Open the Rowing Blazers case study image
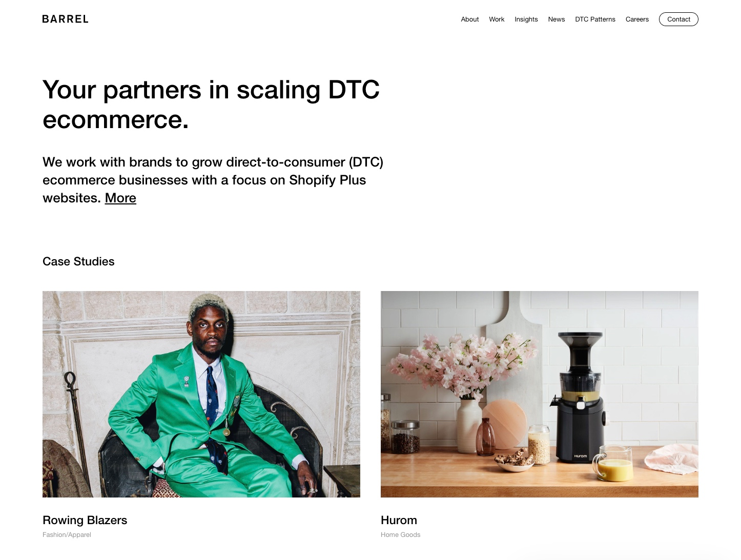The image size is (741, 560). [x=201, y=394]
